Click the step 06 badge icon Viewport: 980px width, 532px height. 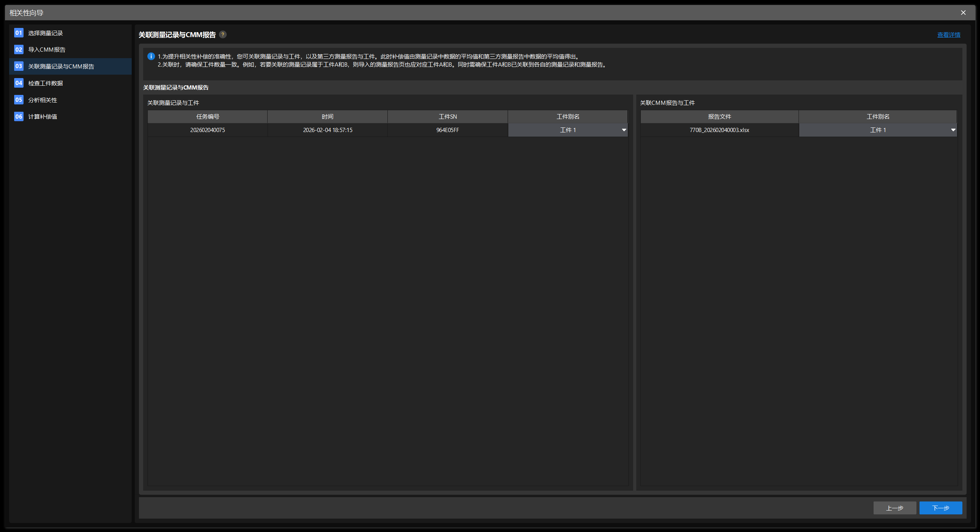click(x=18, y=116)
